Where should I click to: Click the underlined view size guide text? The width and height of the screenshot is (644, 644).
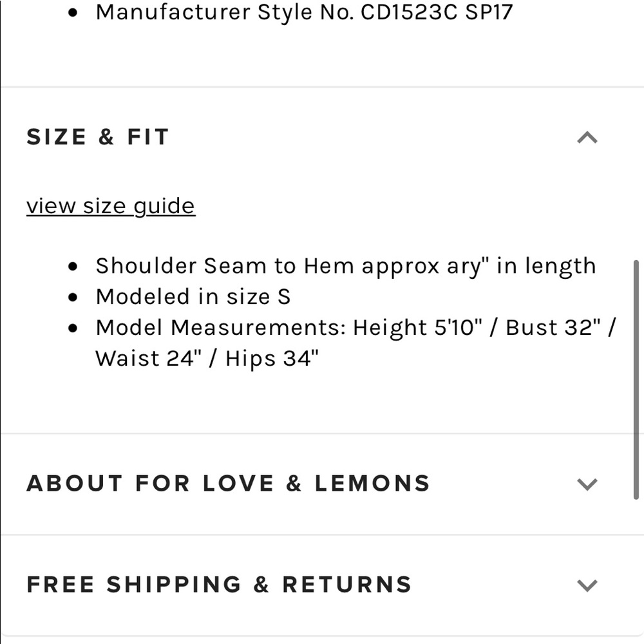110,205
